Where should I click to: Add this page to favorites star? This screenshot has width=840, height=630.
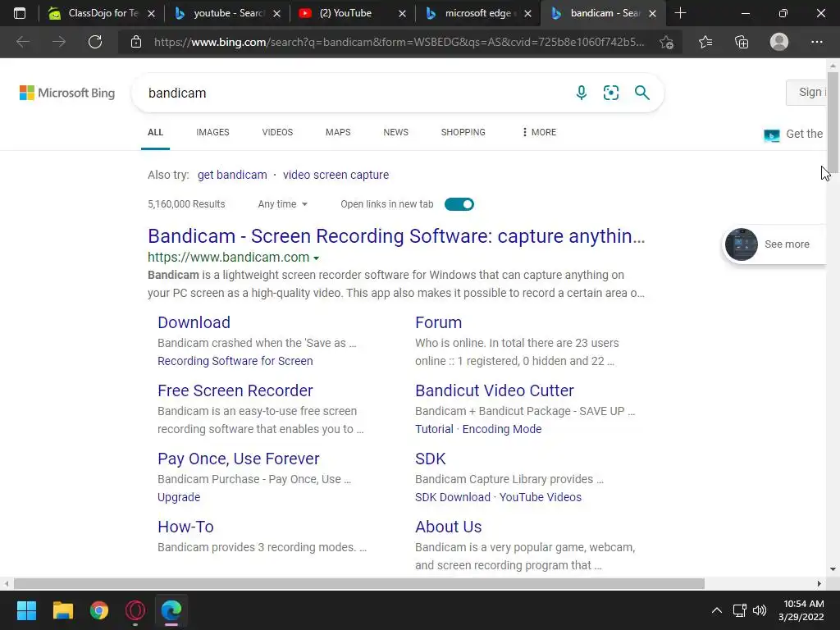click(666, 42)
